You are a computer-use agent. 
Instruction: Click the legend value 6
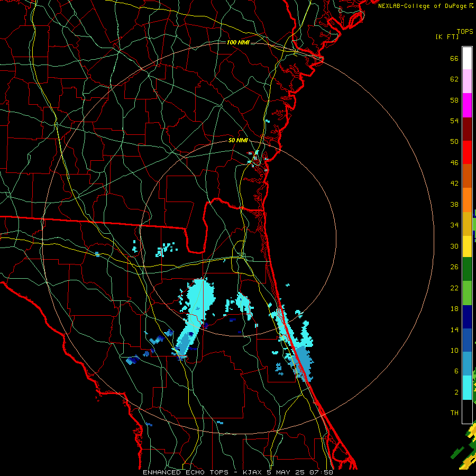pos(456,371)
